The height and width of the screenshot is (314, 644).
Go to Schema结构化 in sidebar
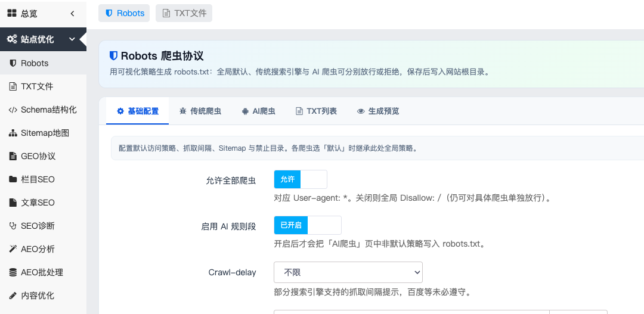coord(43,110)
